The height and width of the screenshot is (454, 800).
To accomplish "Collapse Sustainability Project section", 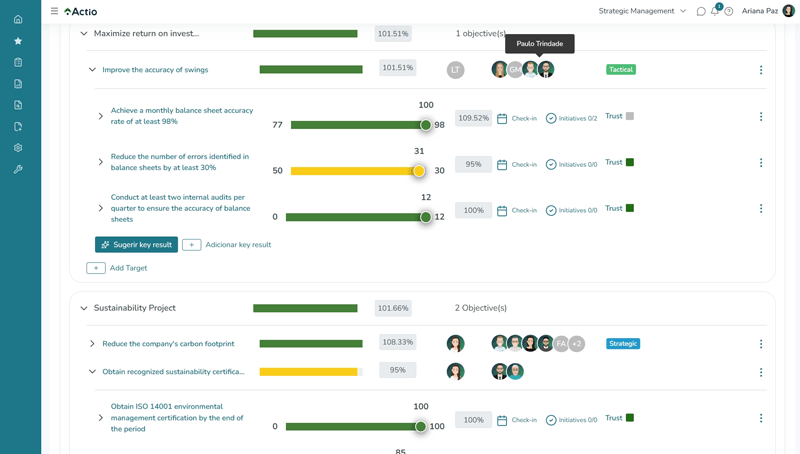I will 84,308.
